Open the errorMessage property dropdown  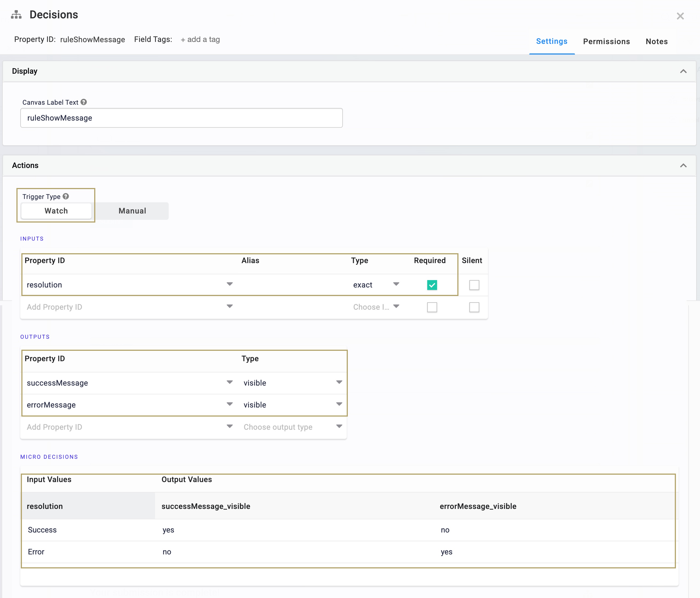click(x=230, y=404)
